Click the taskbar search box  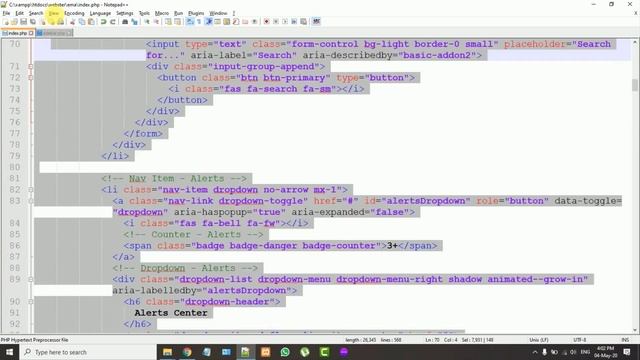click(x=88, y=352)
